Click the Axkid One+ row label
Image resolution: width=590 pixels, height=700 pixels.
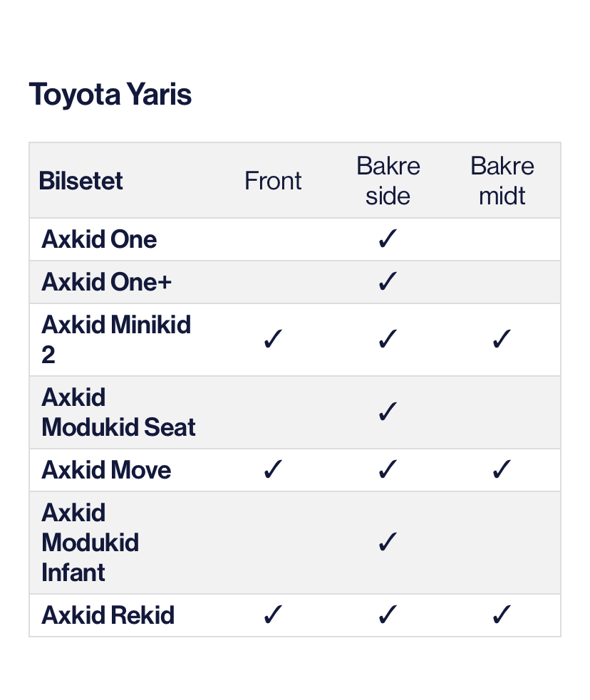106,282
